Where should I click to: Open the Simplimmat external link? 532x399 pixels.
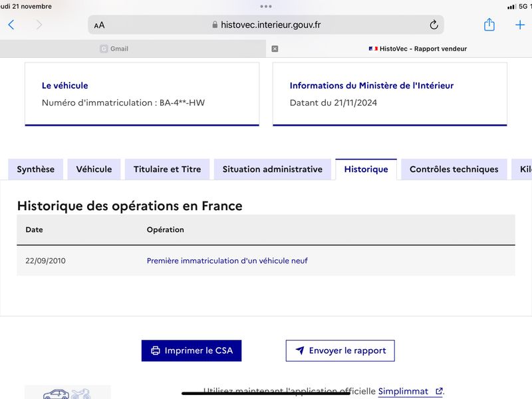click(410, 391)
